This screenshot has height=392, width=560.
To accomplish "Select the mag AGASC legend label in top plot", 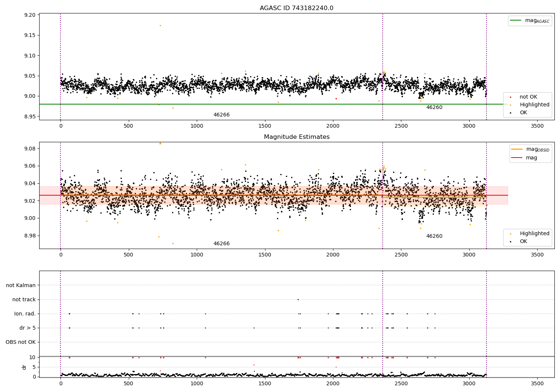I will [537, 21].
